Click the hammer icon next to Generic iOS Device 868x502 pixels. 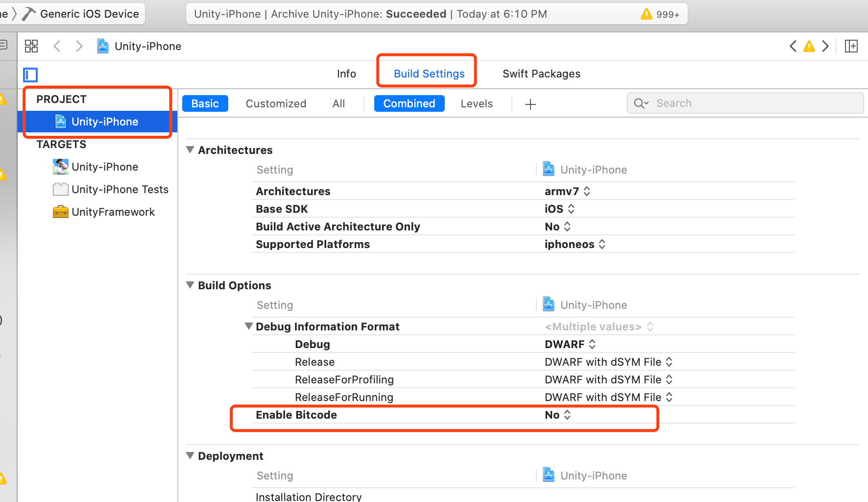coord(28,13)
